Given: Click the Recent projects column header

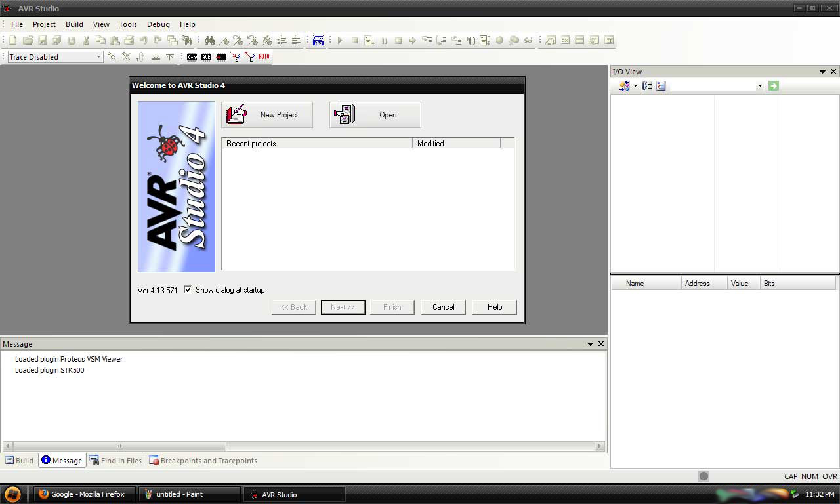Looking at the screenshot, I should pos(318,143).
